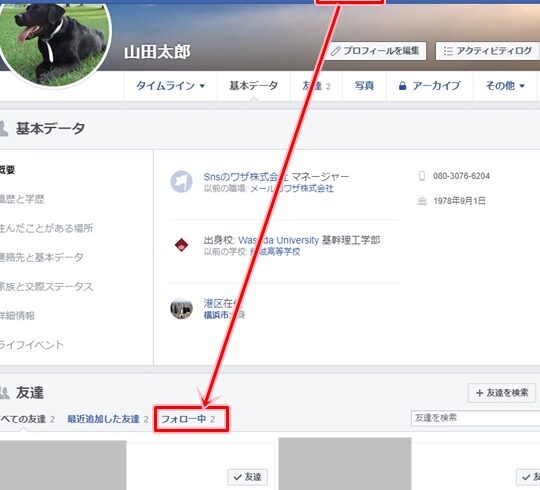Click the + 友達を検索 button
540x490 pixels.
(x=502, y=393)
